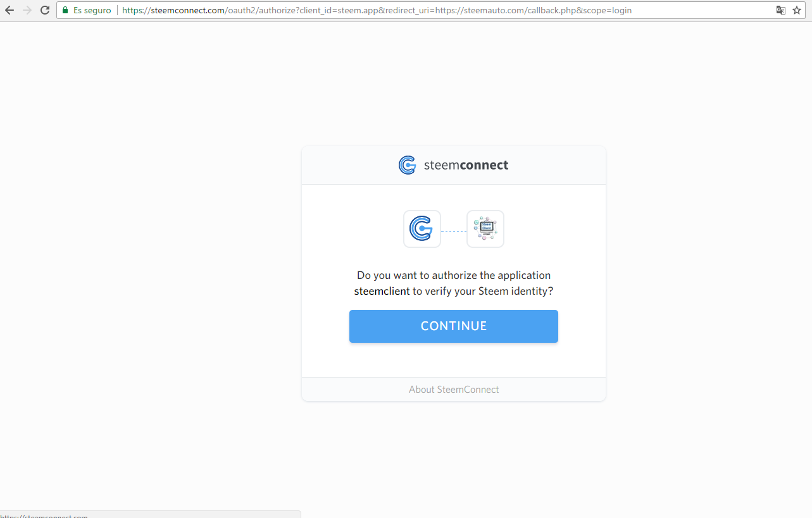This screenshot has height=518, width=812.
Task: Open site info via green padlock icon
Action: pyautogui.click(x=65, y=10)
